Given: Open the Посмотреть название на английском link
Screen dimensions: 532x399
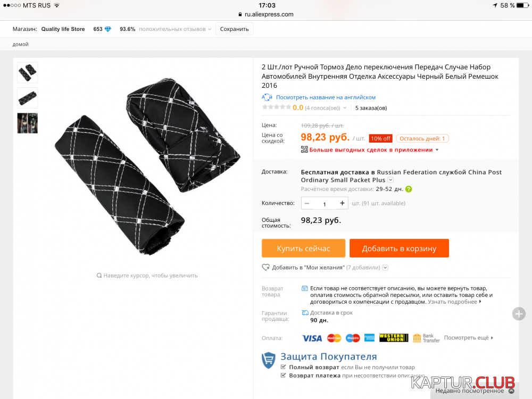Looking at the screenshot, I should tap(326, 97).
